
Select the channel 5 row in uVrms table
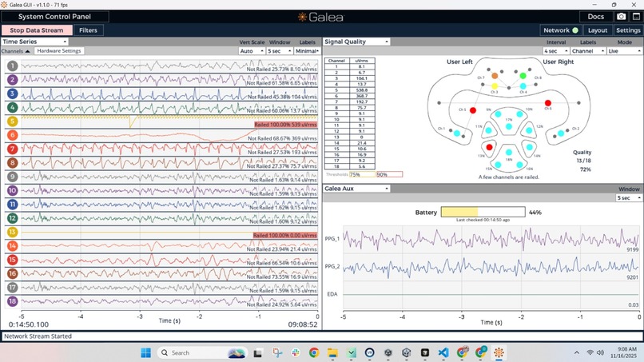pos(349,90)
